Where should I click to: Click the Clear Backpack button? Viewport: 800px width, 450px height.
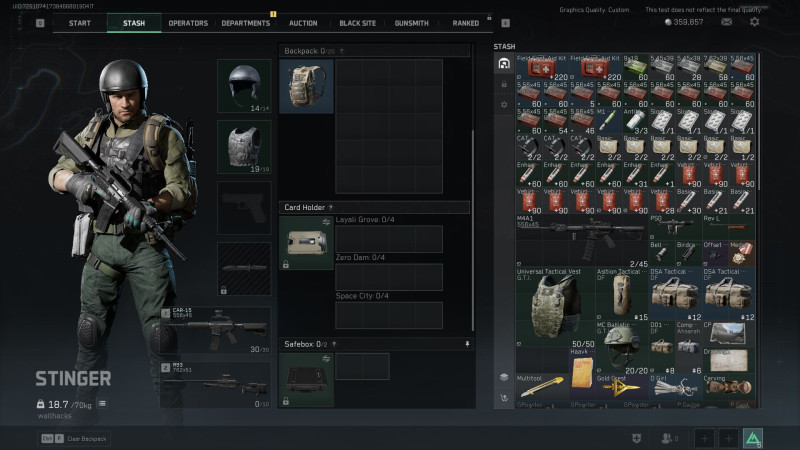(x=74, y=438)
